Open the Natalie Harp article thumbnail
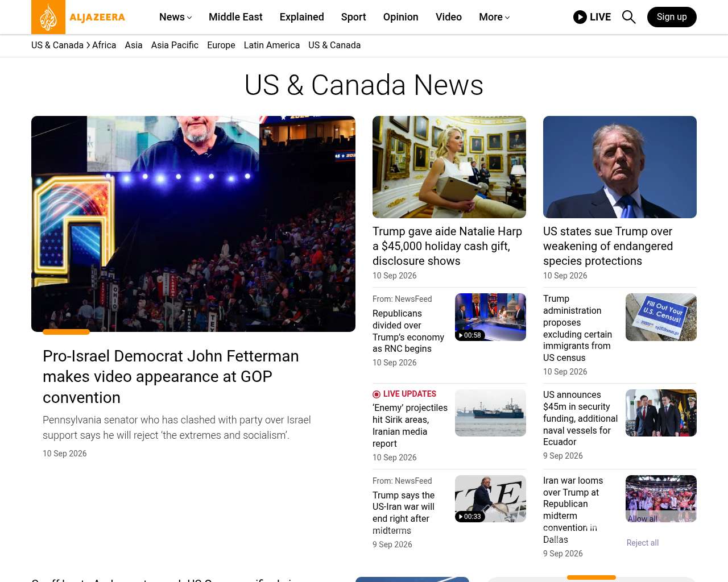 click(449, 167)
